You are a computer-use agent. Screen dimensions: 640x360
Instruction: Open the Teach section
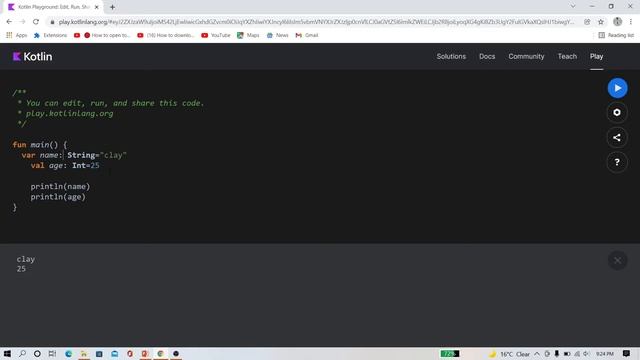pos(567,56)
